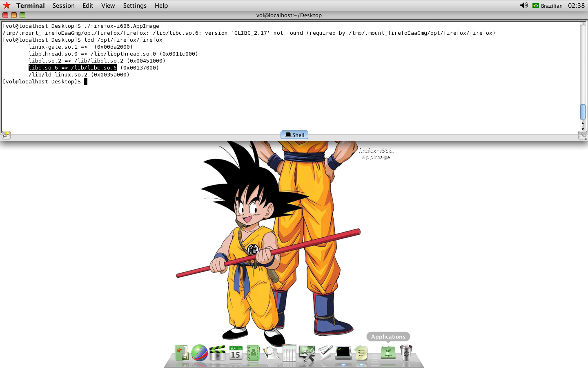588x368 pixels.
Task: Open the Settings menu
Action: pyautogui.click(x=135, y=6)
